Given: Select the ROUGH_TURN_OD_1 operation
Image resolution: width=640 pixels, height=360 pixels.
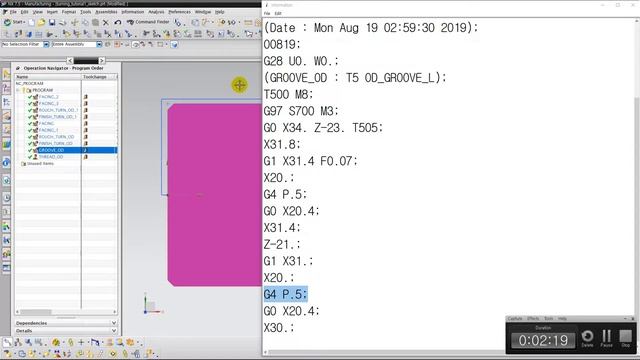Looking at the screenshot, I should pos(58,110).
